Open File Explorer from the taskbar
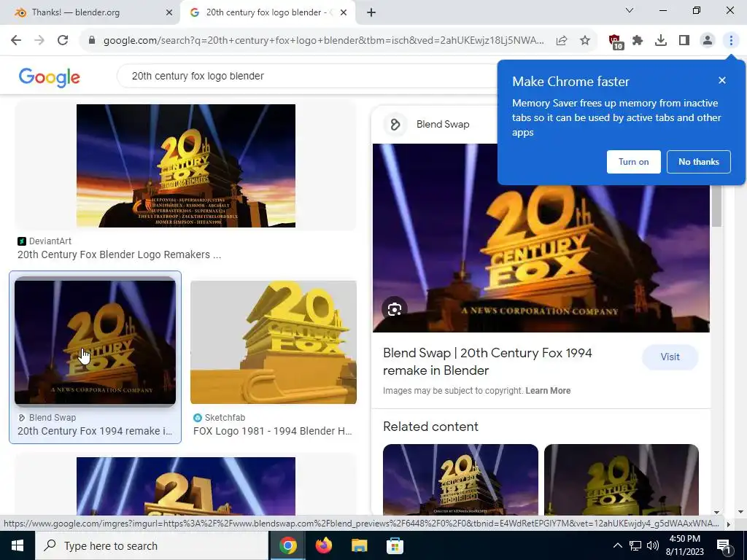Screen dimensions: 747x560 pyautogui.click(x=359, y=545)
